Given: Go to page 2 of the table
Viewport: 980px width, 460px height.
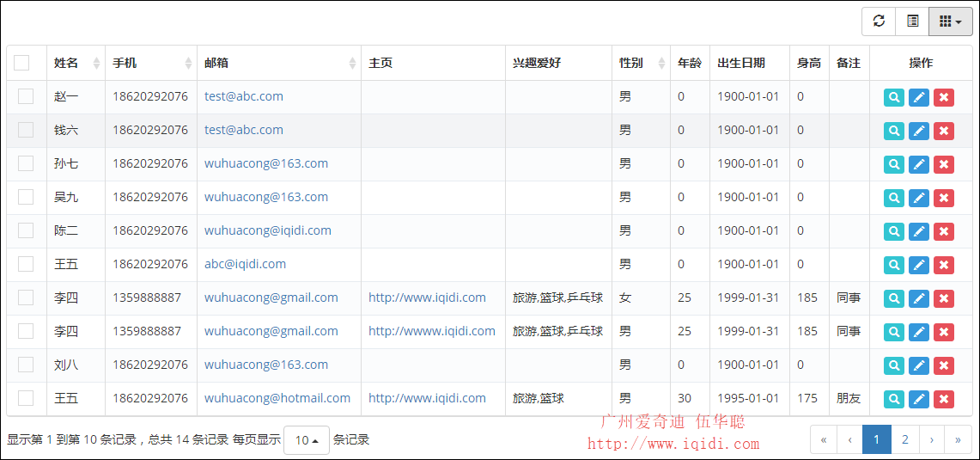Looking at the screenshot, I should point(904,439).
